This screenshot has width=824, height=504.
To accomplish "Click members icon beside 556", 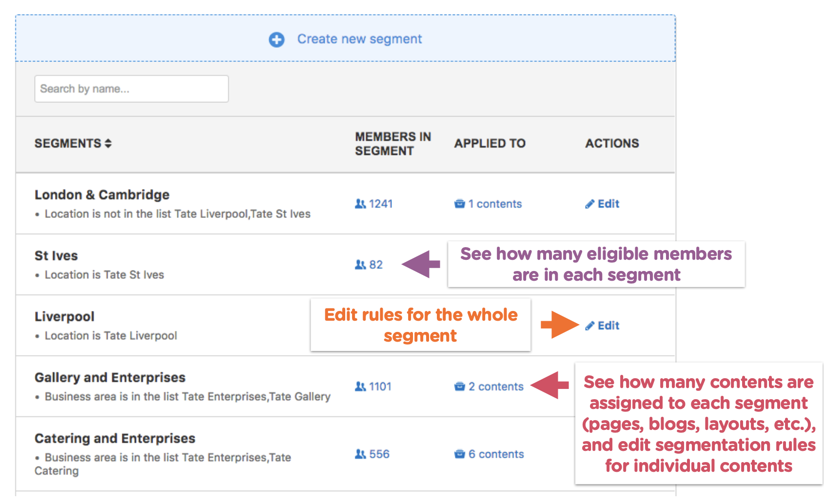I will (x=360, y=454).
